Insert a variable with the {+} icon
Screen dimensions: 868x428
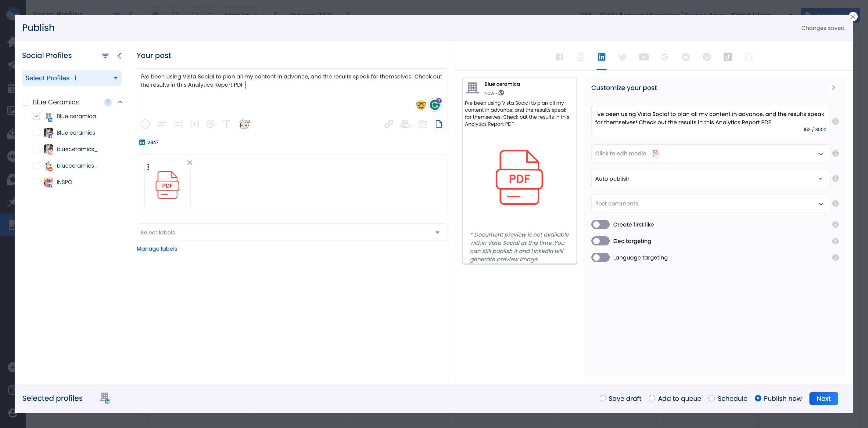tap(194, 124)
